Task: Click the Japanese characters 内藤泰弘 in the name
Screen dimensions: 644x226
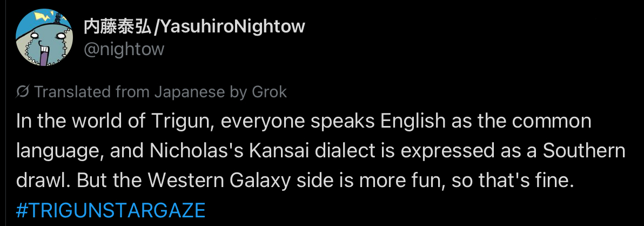Action: [x=117, y=26]
